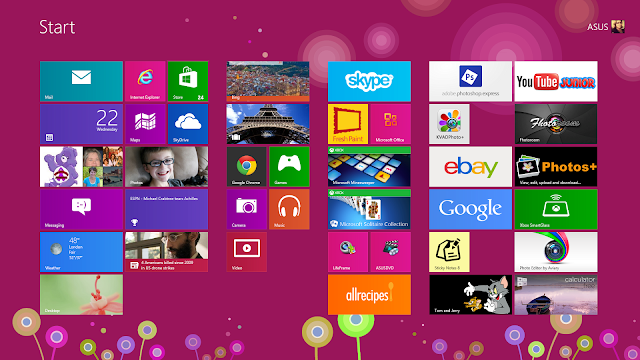640x360 pixels.
Task: Open the People tile with Care Bear picture
Action: click(81, 167)
